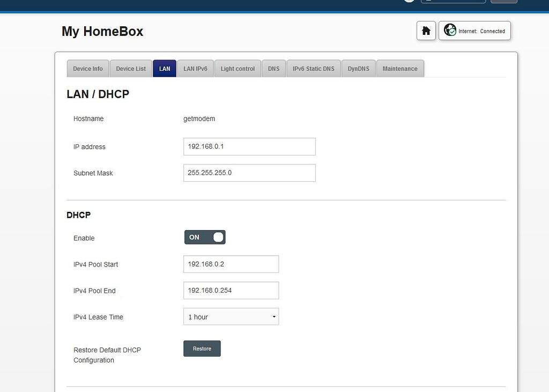
Task: Click the IPv4 Pool Start field
Action: [231, 264]
